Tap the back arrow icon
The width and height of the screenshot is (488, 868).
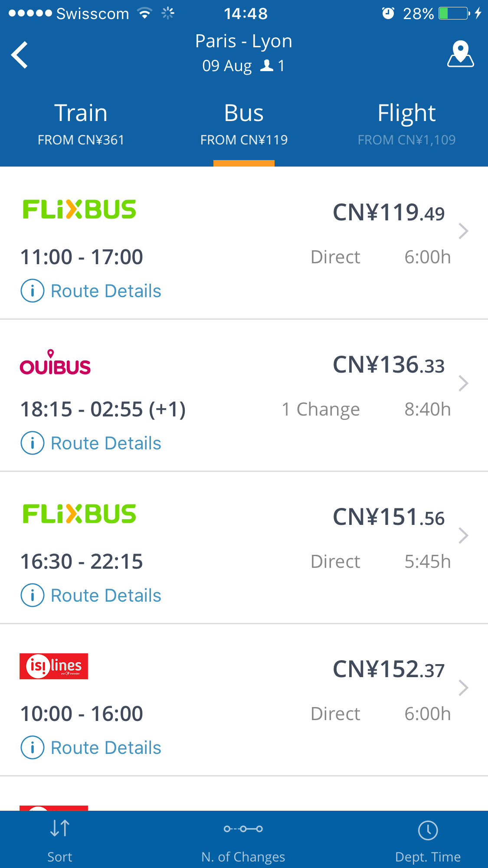coord(20,55)
